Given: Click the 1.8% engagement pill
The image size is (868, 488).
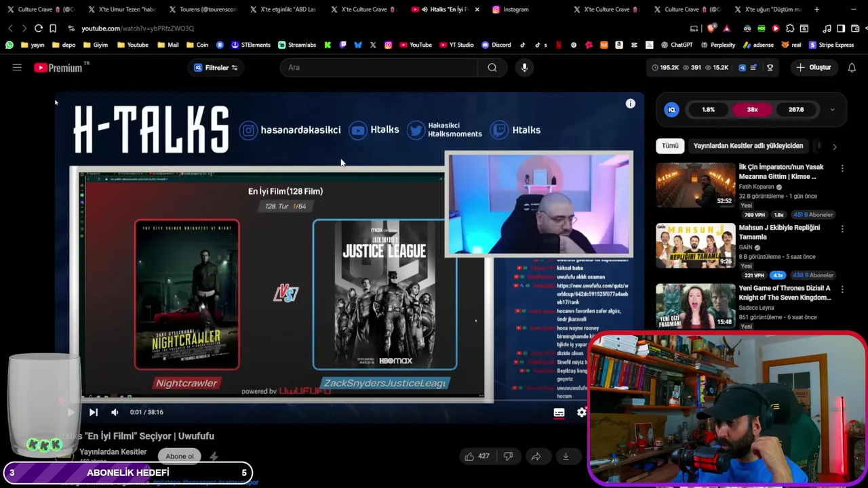Looking at the screenshot, I should [x=708, y=109].
